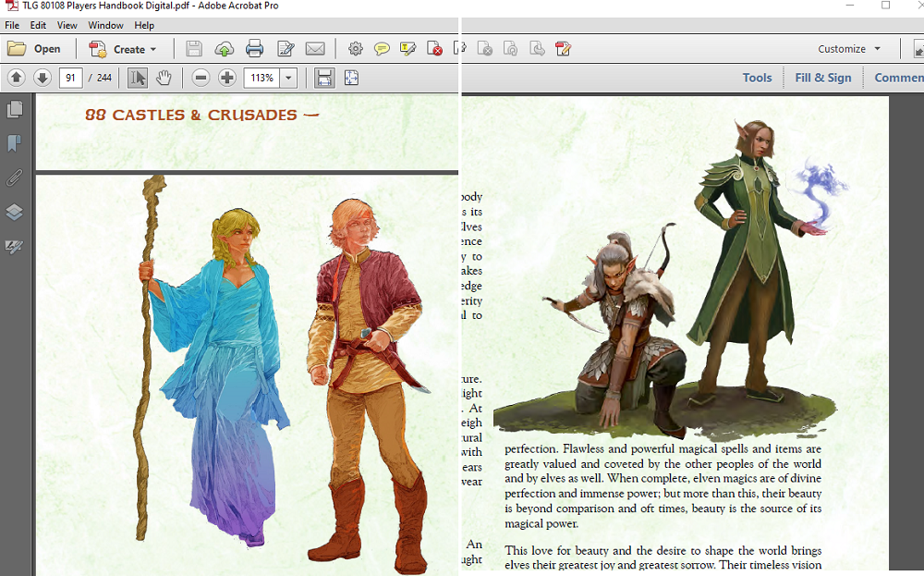
Task: Click the greyed page icon with arrow
Action: tap(537, 49)
